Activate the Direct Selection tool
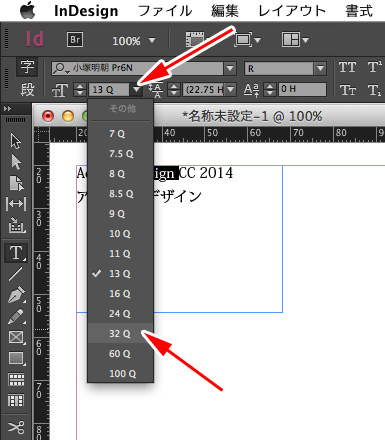The height and width of the screenshot is (440, 385). (x=16, y=162)
